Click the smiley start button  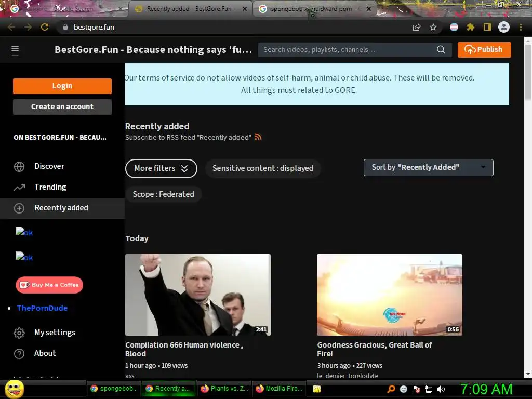click(14, 389)
